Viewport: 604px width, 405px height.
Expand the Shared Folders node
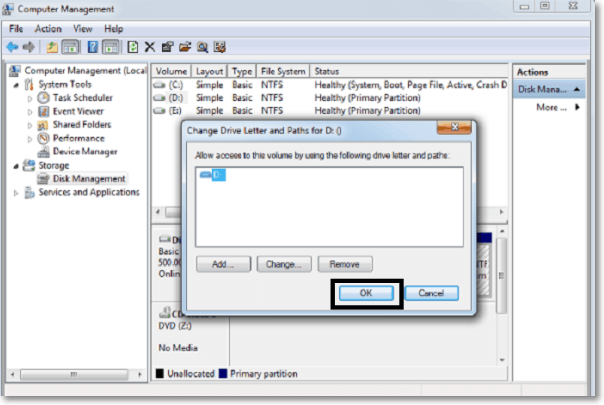coord(30,126)
